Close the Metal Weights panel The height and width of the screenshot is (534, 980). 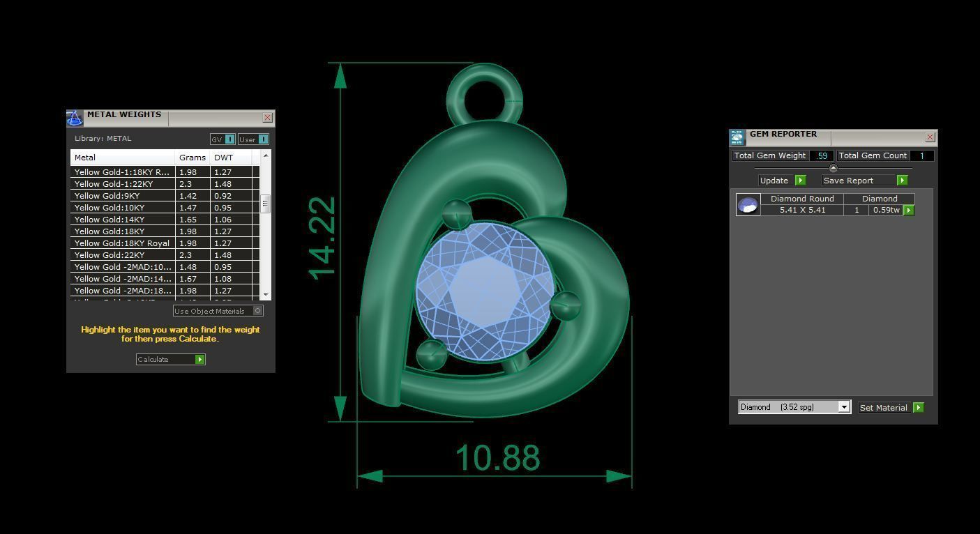tap(267, 118)
